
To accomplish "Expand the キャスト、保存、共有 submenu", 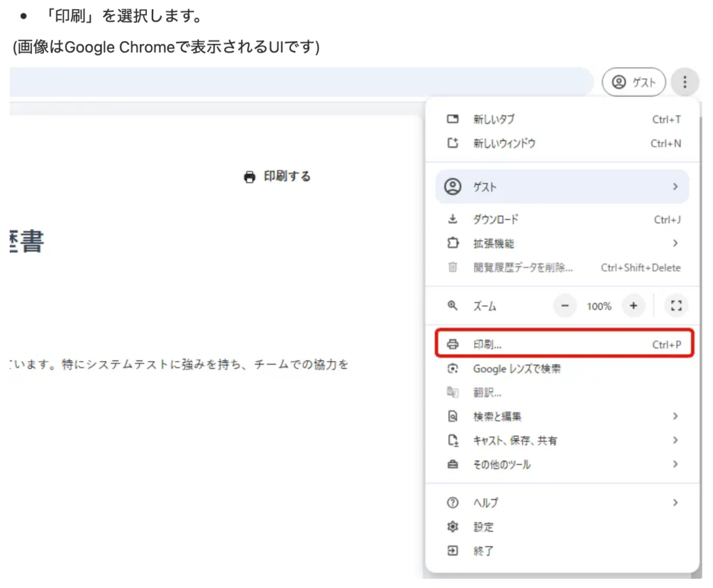I will 675,440.
